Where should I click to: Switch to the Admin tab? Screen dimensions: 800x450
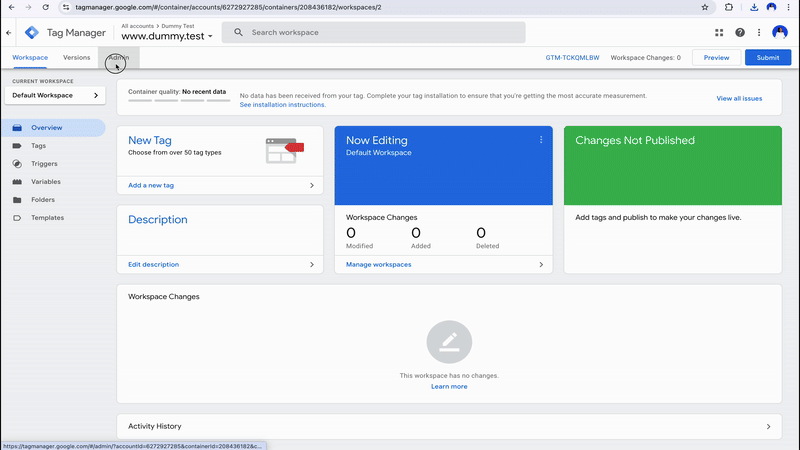pos(118,58)
